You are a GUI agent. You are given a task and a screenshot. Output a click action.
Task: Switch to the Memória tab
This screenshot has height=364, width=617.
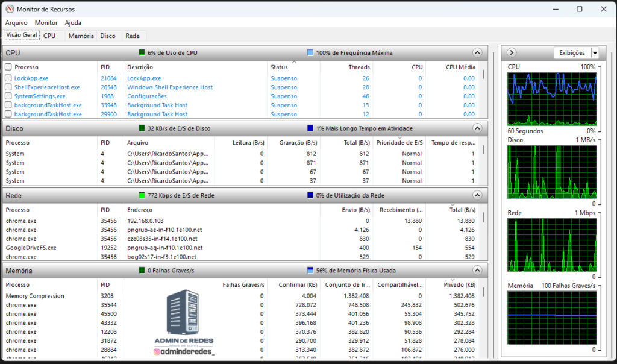81,36
